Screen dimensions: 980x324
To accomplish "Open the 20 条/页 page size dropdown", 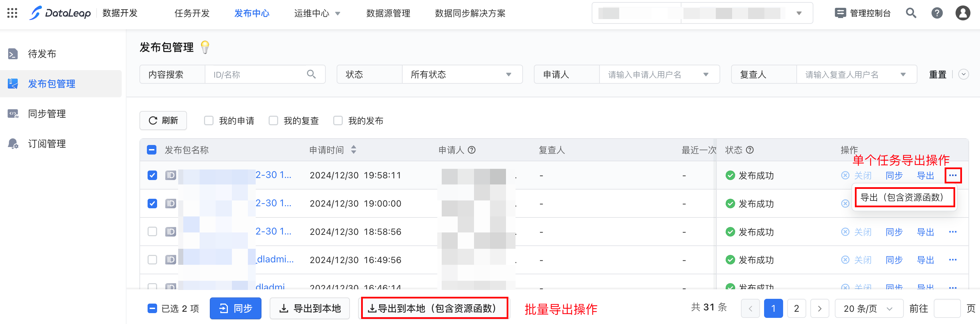I will 868,308.
